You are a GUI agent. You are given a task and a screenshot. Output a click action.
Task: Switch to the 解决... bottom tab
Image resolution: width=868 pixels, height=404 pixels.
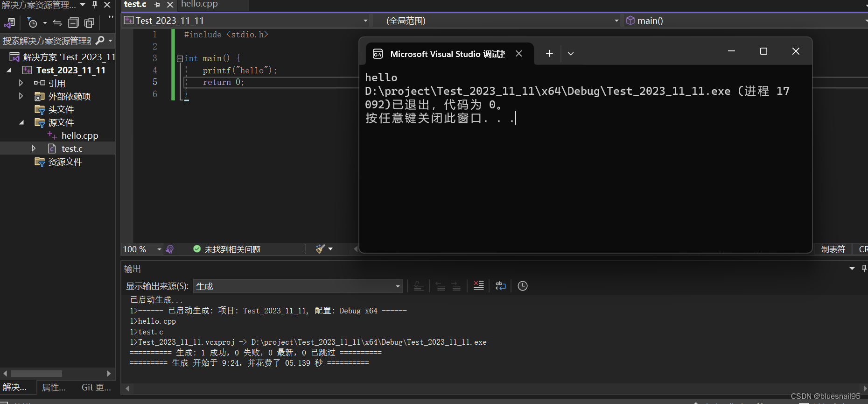click(14, 387)
